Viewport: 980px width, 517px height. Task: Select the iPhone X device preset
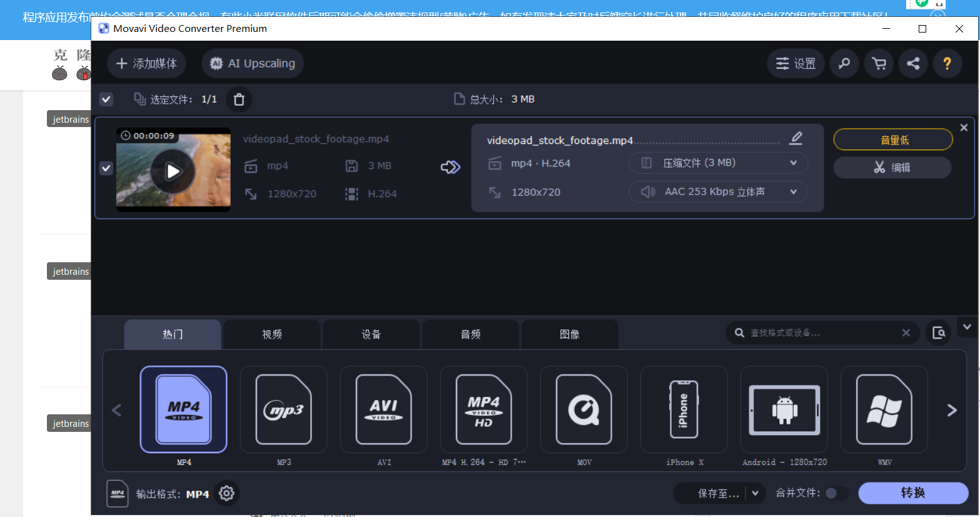(684, 409)
